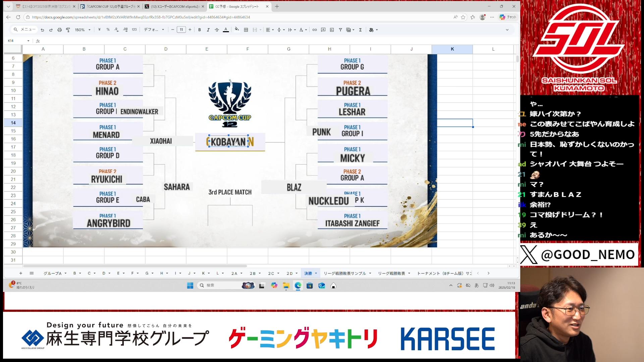Open the fill color picker
This screenshot has height=362, width=644.
point(237,29)
